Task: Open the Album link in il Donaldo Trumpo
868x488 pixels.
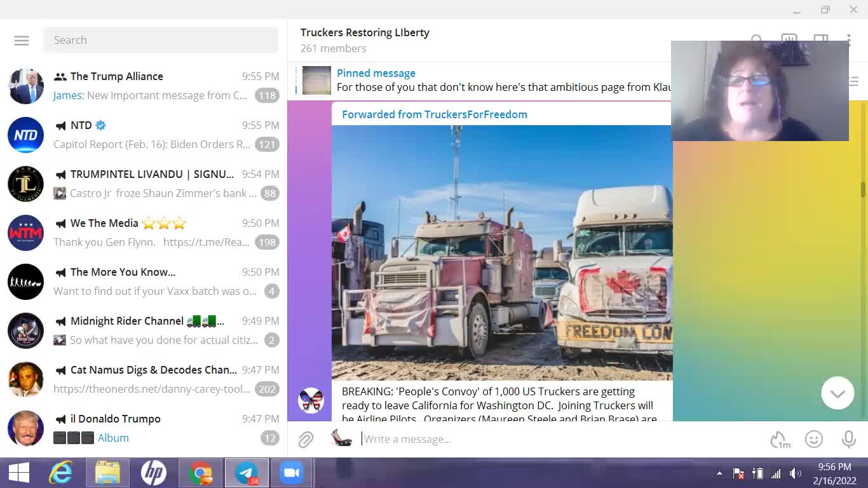Action: point(113,438)
